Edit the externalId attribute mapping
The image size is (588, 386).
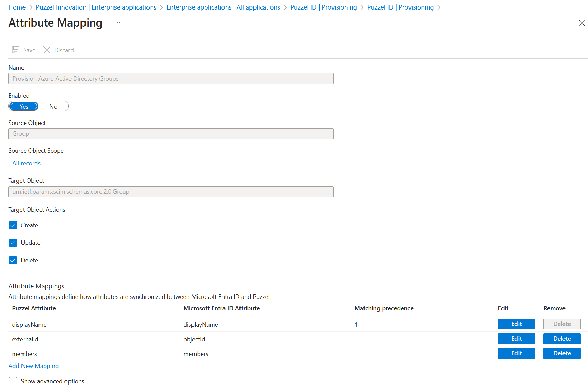point(516,339)
